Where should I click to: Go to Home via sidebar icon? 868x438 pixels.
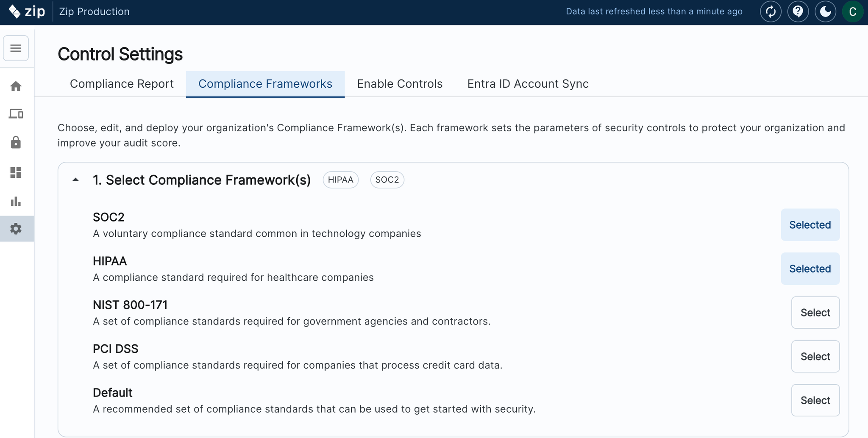(16, 86)
